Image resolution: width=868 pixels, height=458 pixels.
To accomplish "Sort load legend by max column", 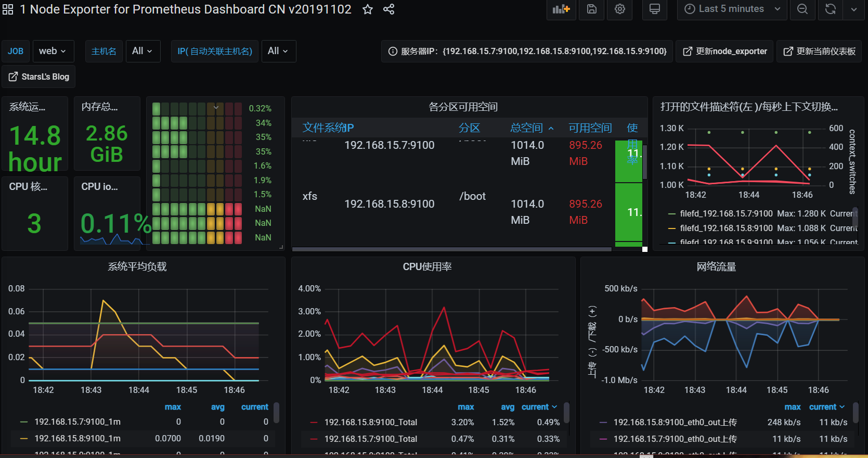I will [x=173, y=407].
